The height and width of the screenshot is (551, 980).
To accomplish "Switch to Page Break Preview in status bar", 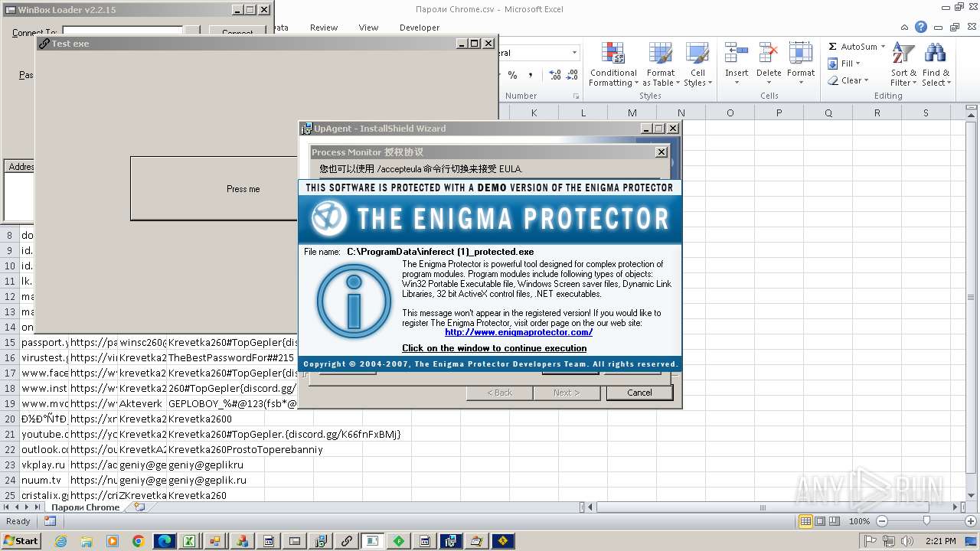I will 835,521.
